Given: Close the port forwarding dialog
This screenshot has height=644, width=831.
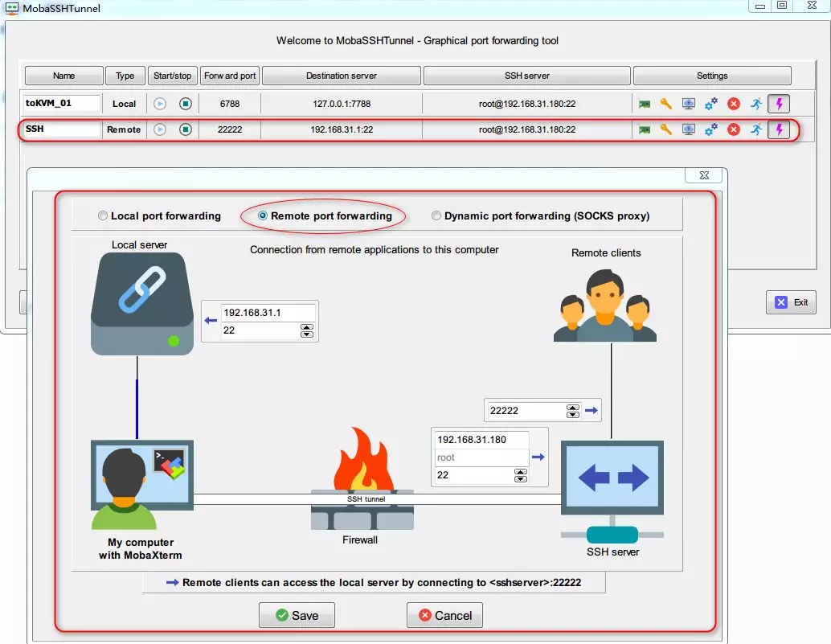Looking at the screenshot, I should pos(704,175).
